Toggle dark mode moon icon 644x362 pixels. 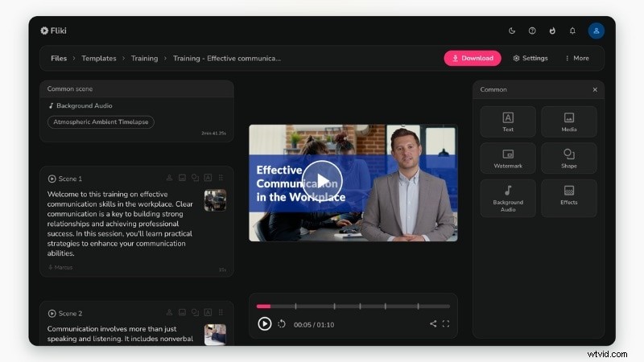coord(512,31)
